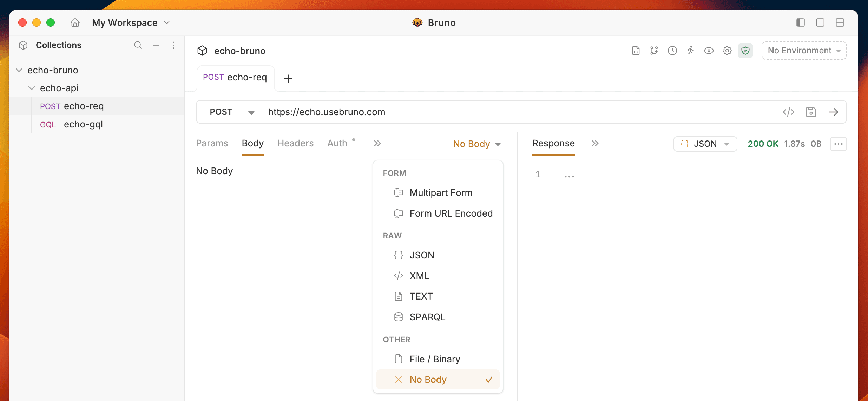Image resolution: width=868 pixels, height=401 pixels.
Task: Toggle the eye preview icon
Action: pos(709,51)
